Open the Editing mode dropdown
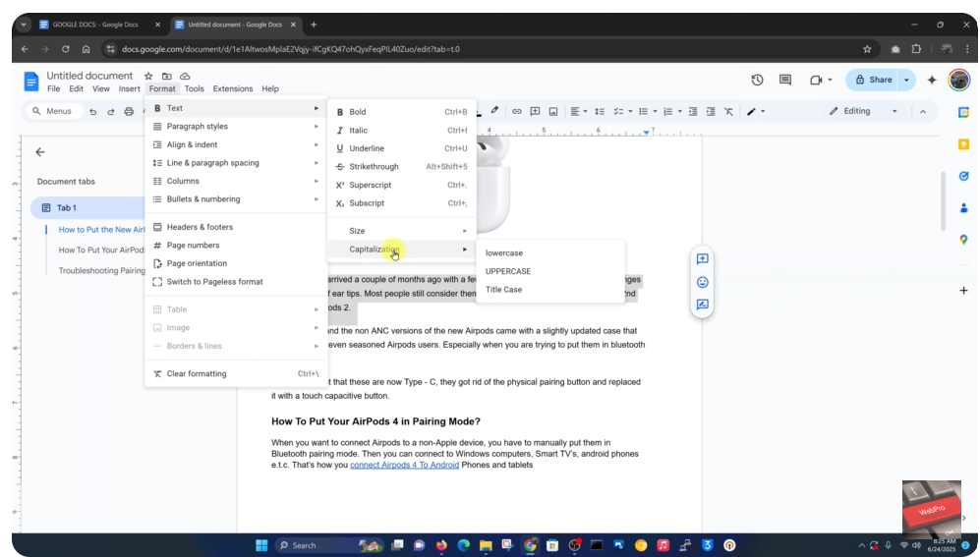The image size is (980, 557). [863, 111]
